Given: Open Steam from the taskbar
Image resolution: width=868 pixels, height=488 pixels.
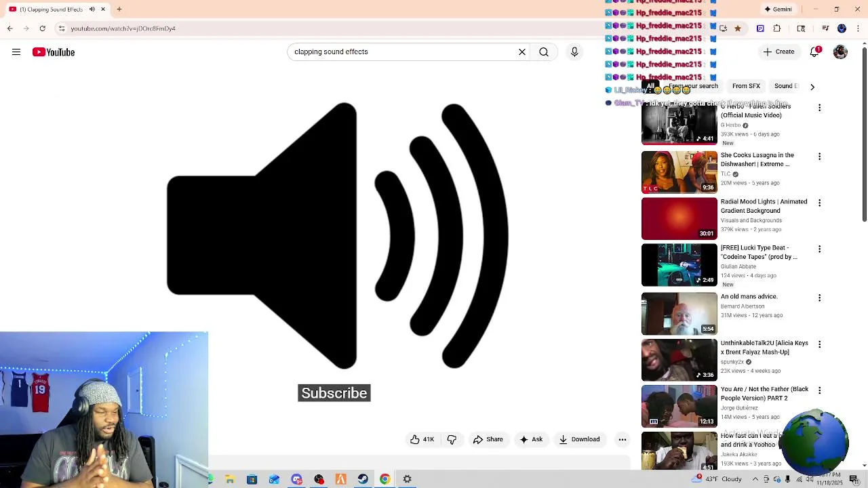Looking at the screenshot, I should (363, 479).
